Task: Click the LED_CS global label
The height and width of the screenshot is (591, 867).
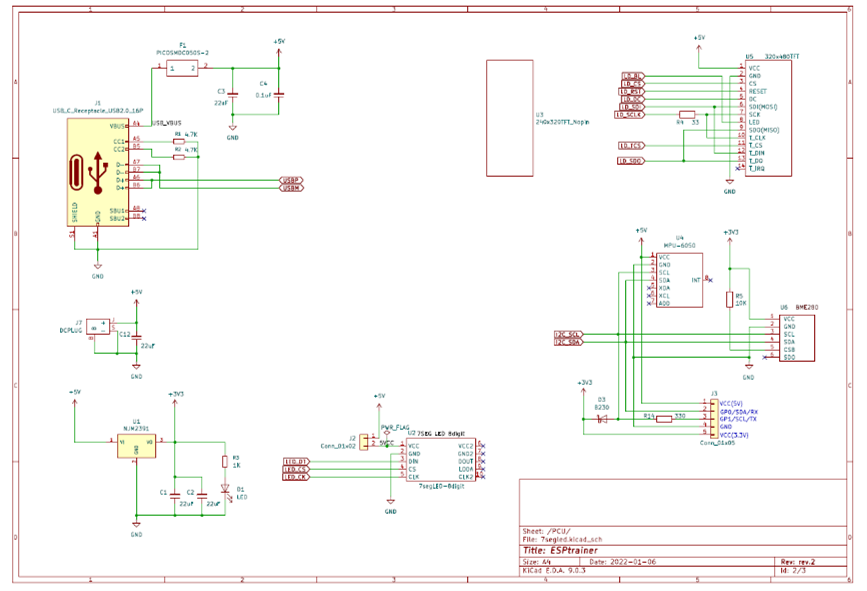Action: pos(295,469)
